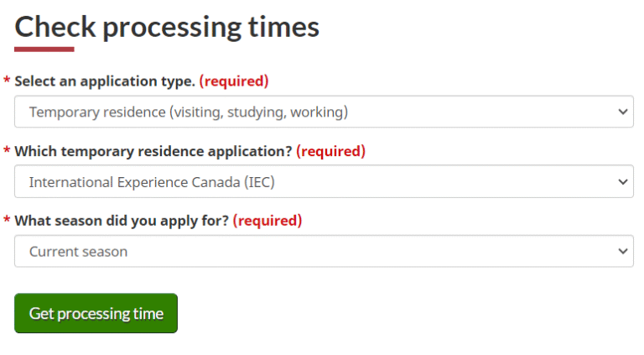Viewport: 644px width, 355px height.
Task: Click the red asterisk before What season
Action: point(8,221)
